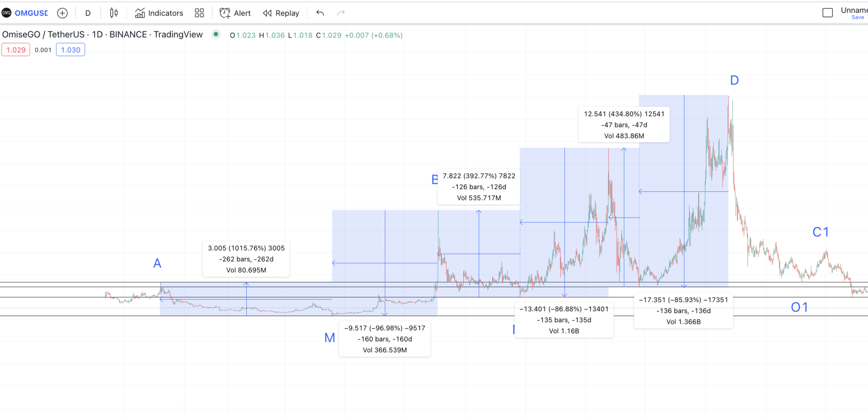The width and height of the screenshot is (868, 418).
Task: Click the -160 bars, -160d text
Action: (x=385, y=339)
